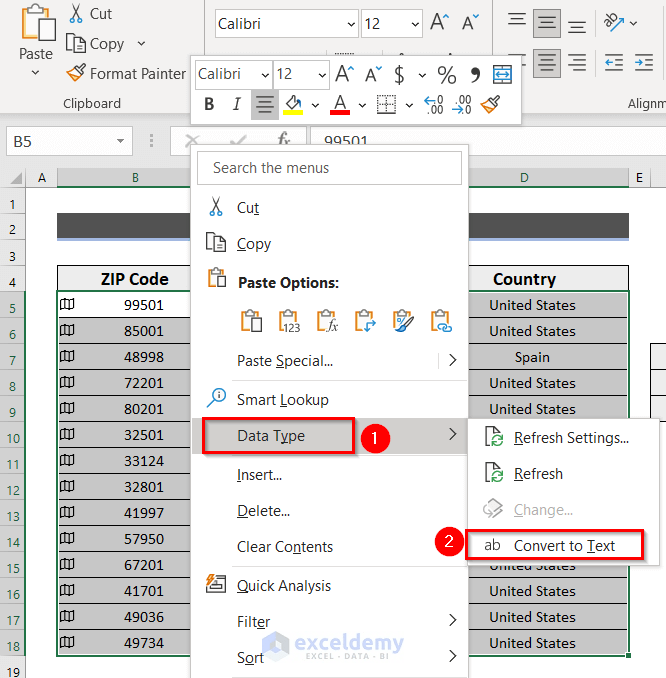Click the borders icon in mini toolbar
This screenshot has width=666, height=678.
pyautogui.click(x=386, y=104)
